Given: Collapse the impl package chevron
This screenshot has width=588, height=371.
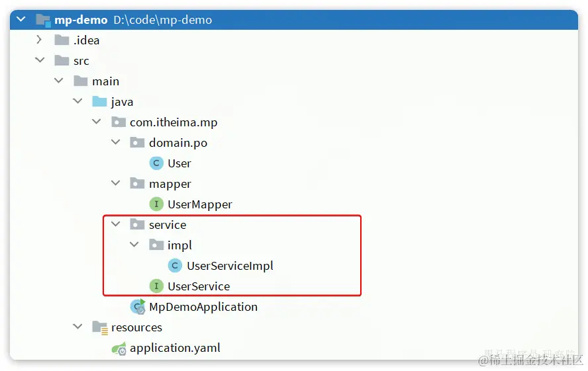Looking at the screenshot, I should point(134,245).
